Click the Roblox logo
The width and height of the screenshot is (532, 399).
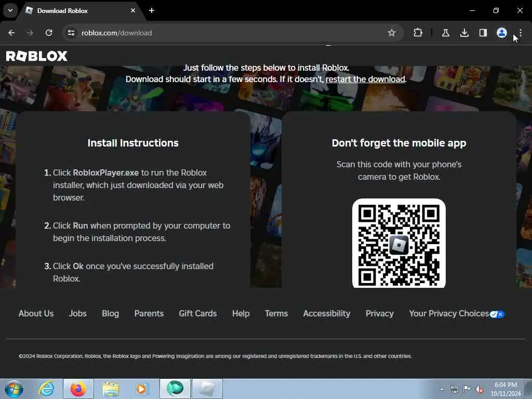[37, 56]
